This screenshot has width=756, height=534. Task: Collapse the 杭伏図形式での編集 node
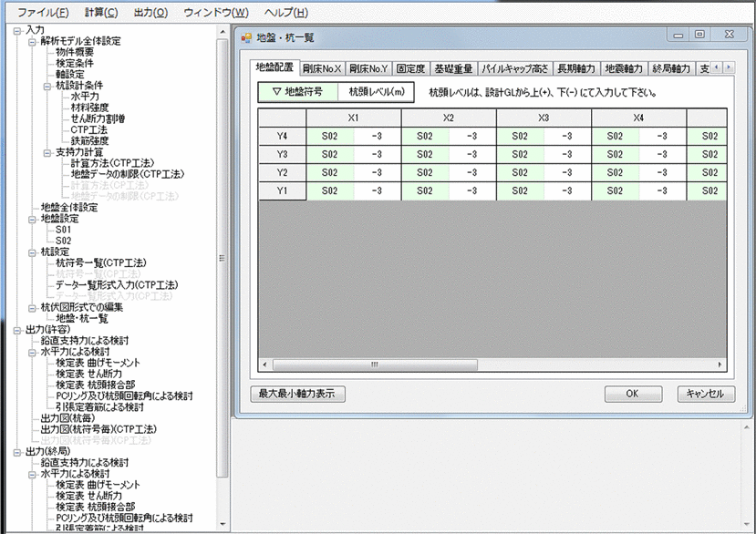32,307
